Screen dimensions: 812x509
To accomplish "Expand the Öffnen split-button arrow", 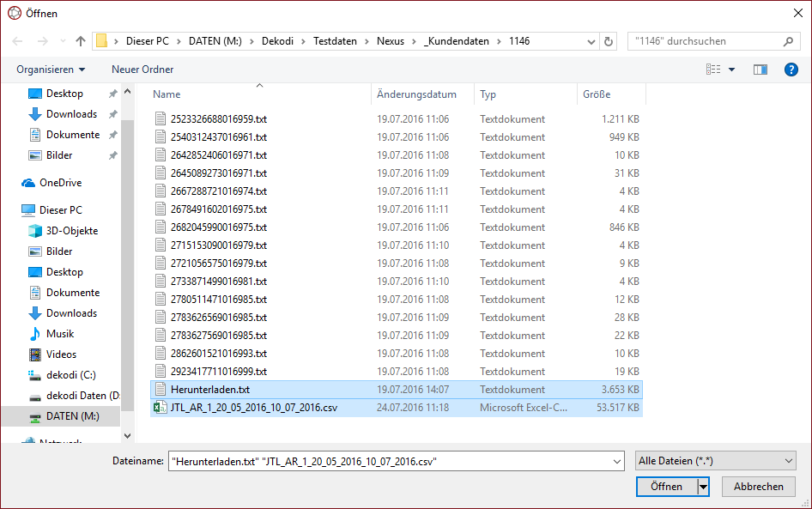I will tap(704, 487).
